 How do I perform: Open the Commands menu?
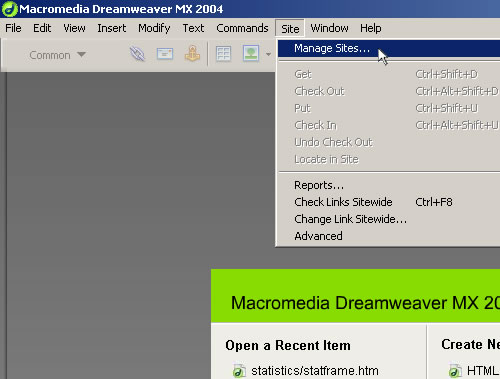tap(242, 28)
